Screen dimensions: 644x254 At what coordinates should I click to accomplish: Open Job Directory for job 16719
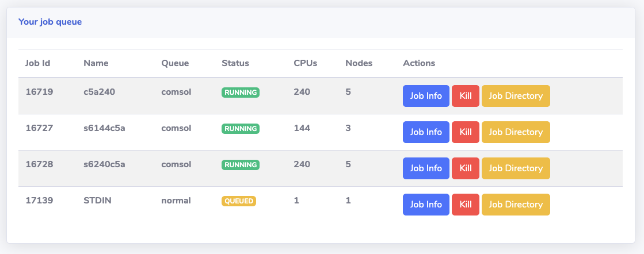[516, 96]
